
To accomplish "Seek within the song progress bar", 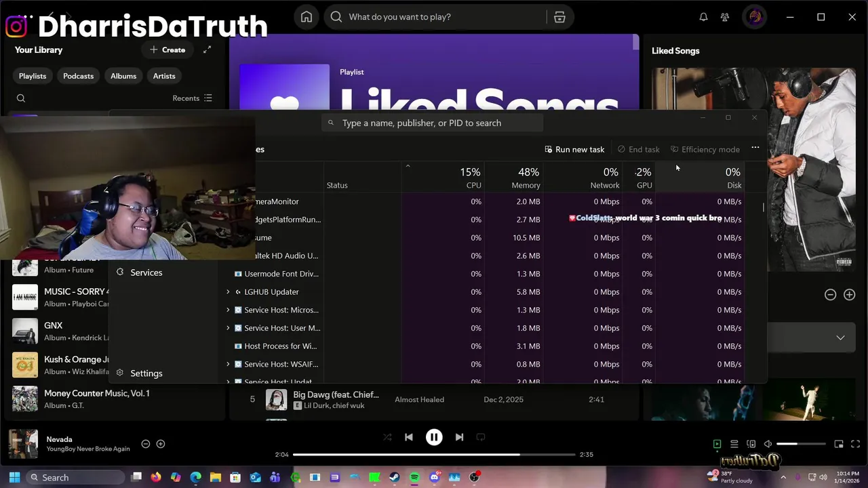I will coord(434,454).
